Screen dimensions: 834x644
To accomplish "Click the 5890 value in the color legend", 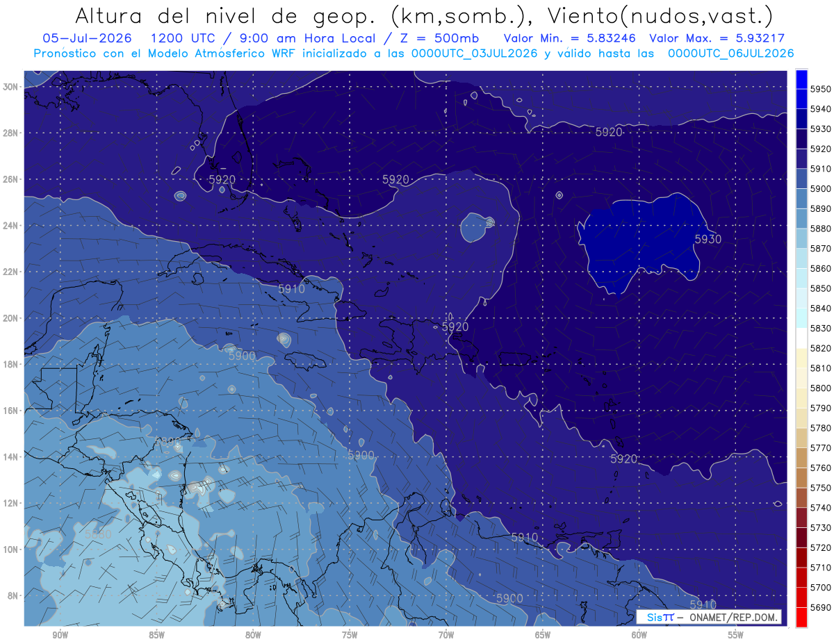I will [x=820, y=208].
